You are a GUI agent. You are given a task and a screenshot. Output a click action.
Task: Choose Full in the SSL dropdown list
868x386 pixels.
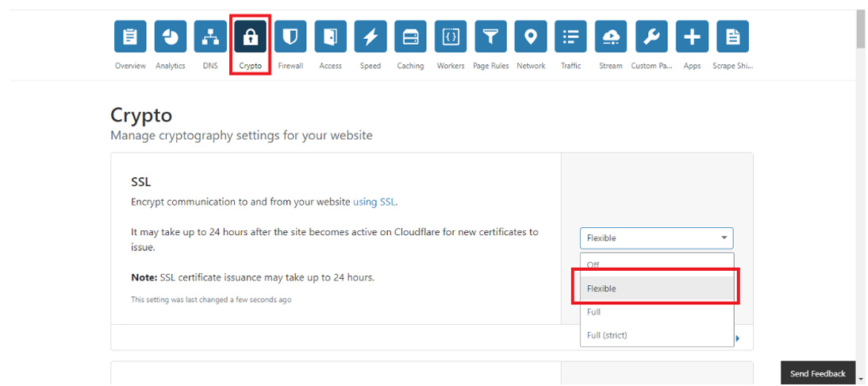tap(656, 312)
